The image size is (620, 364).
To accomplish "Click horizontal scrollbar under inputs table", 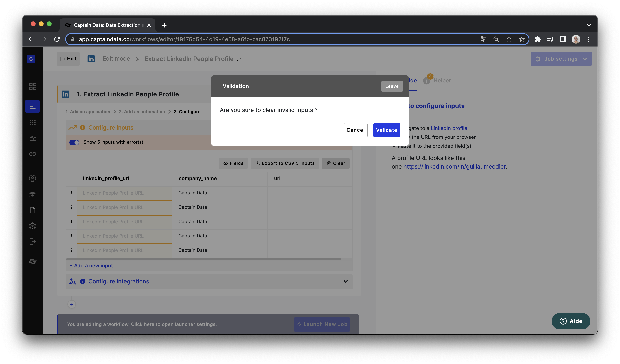I will point(204,259).
